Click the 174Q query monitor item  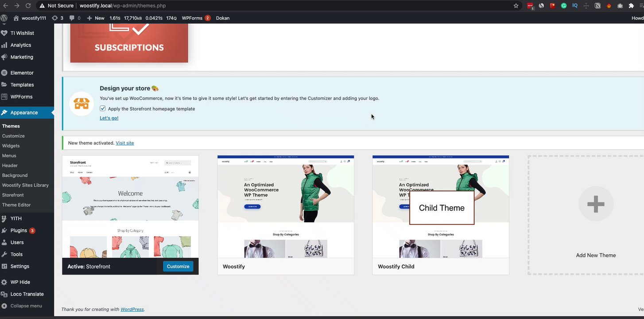(171, 18)
